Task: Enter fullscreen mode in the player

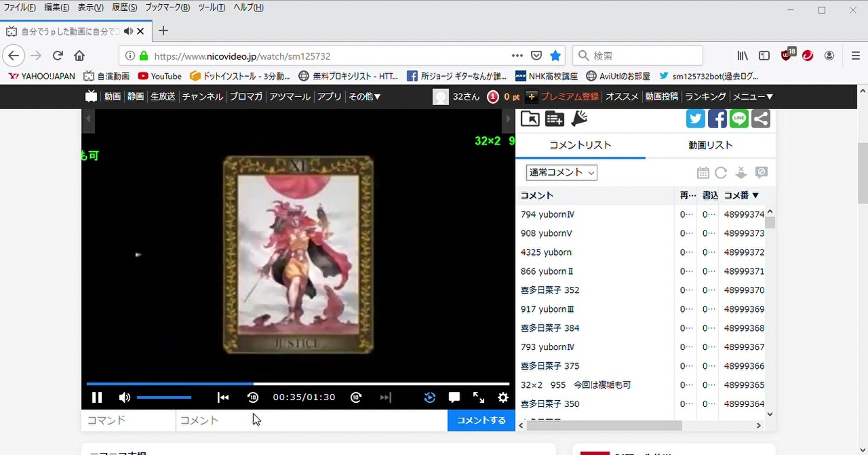Action: point(479,397)
